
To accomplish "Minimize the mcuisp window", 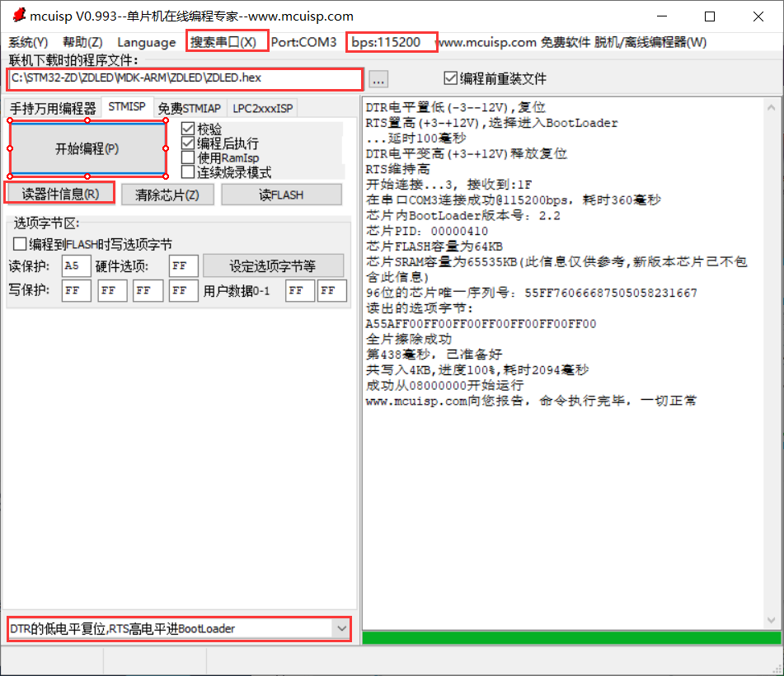I will click(x=662, y=16).
